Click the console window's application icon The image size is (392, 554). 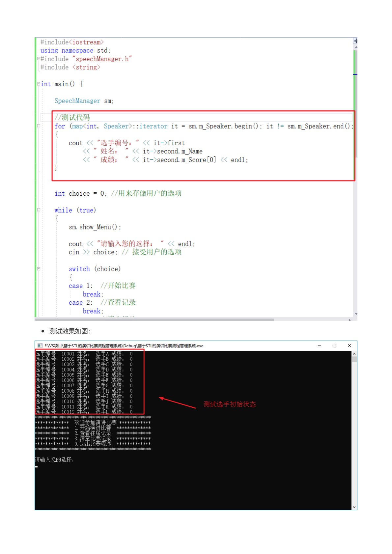(40, 346)
